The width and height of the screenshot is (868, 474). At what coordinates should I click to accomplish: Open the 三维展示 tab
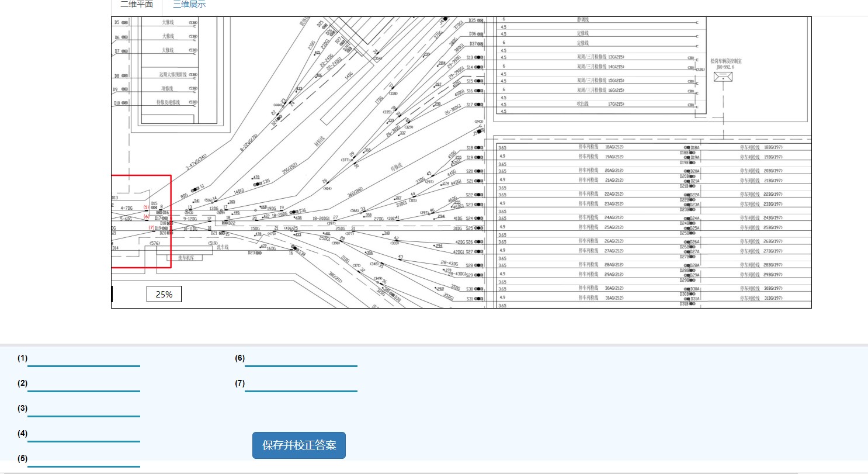189,5
